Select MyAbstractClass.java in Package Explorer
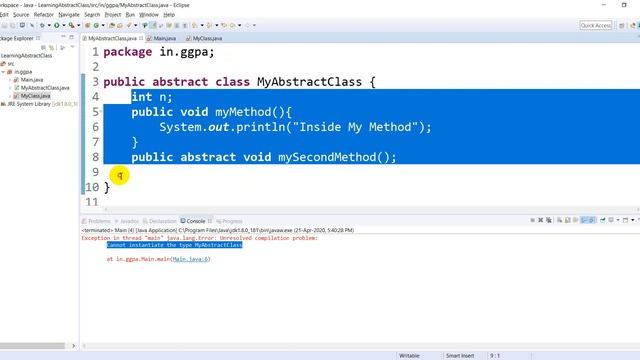Image resolution: width=640 pixels, height=360 pixels. coord(42,88)
